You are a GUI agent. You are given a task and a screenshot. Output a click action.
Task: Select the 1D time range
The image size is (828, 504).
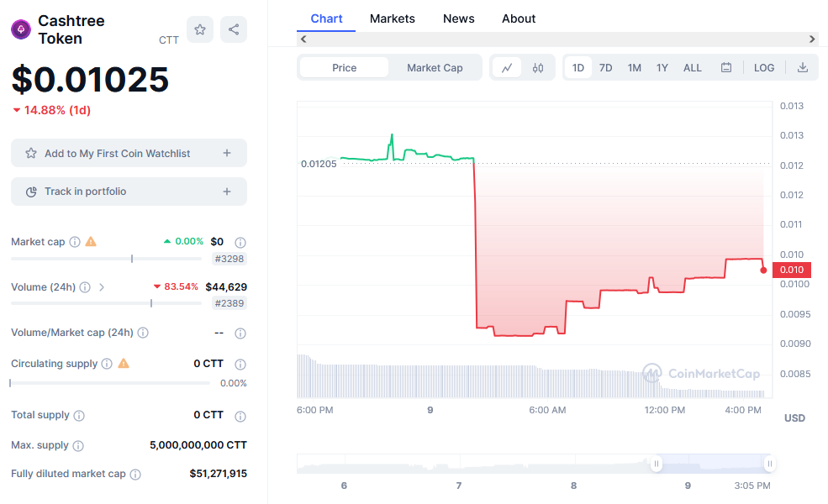pos(578,67)
